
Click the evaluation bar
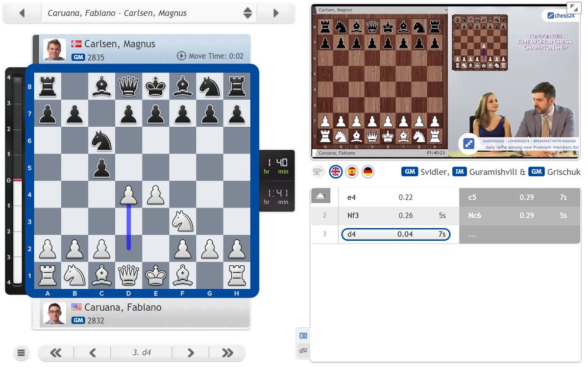[x=17, y=181]
